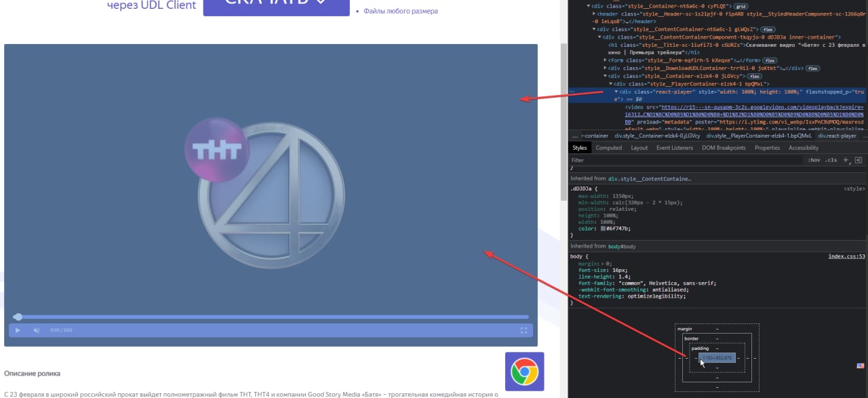Open the video in fullscreen mode

point(524,330)
